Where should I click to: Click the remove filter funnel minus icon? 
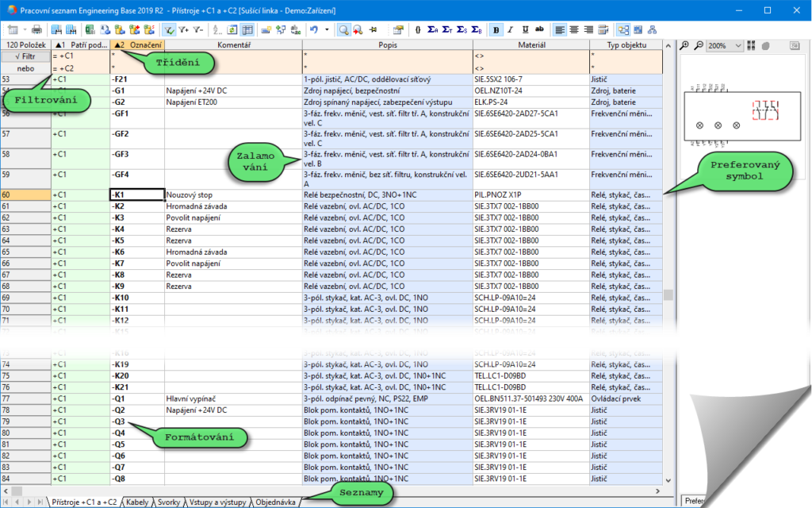(x=198, y=29)
